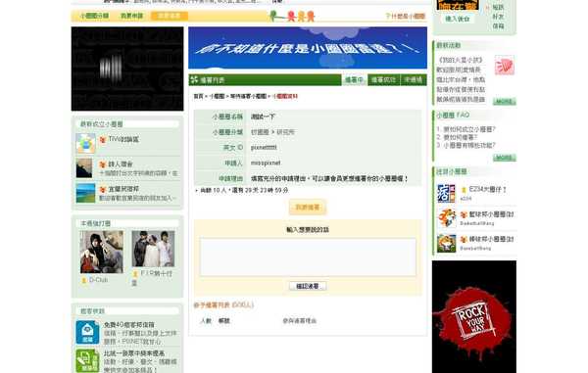The image size is (588, 373).
Task: Open the TiVo discussion group link
Action: pos(123,139)
